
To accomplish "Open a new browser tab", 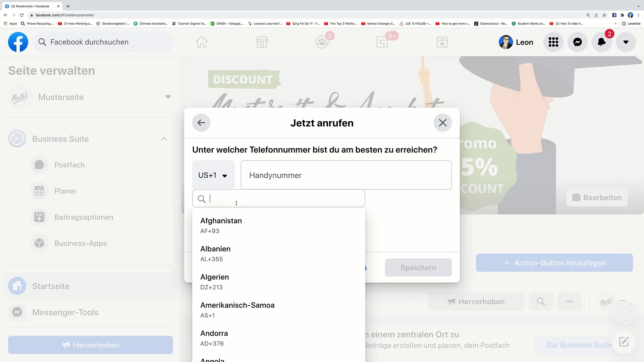I will point(68,6).
